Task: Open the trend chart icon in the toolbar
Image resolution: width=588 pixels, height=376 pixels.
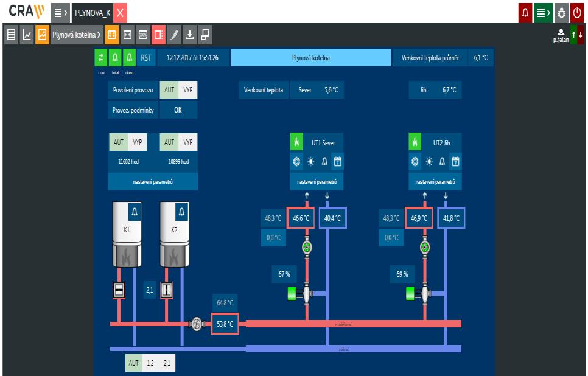Action: pyautogui.click(x=27, y=35)
